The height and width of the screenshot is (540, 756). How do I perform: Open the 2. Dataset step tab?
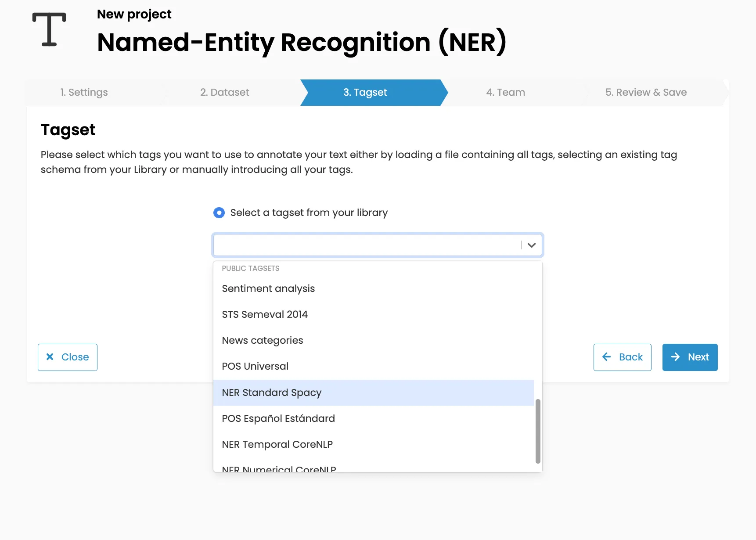[x=225, y=92]
